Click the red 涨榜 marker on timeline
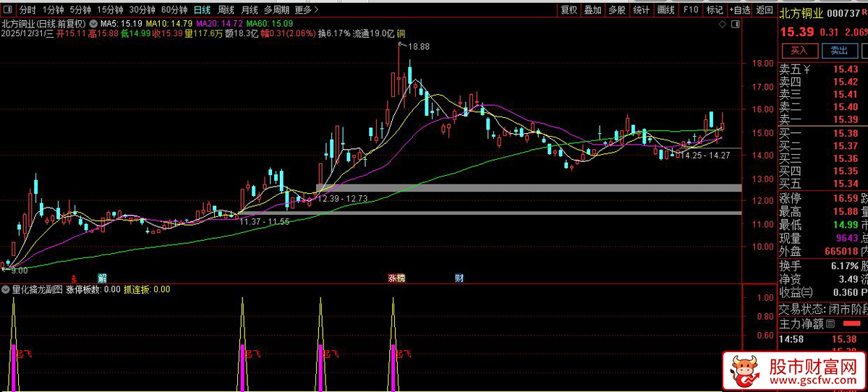 point(396,278)
